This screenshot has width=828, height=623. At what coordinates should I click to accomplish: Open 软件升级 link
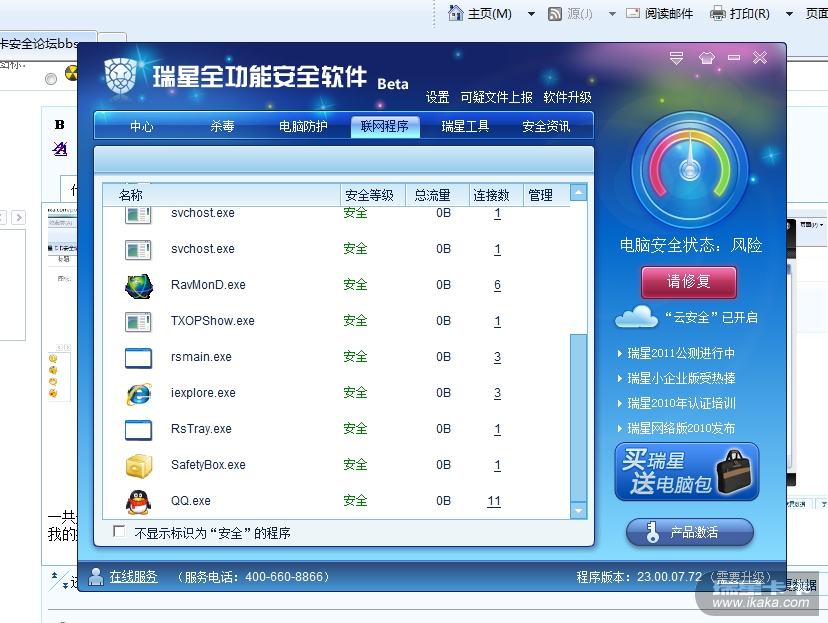point(567,98)
